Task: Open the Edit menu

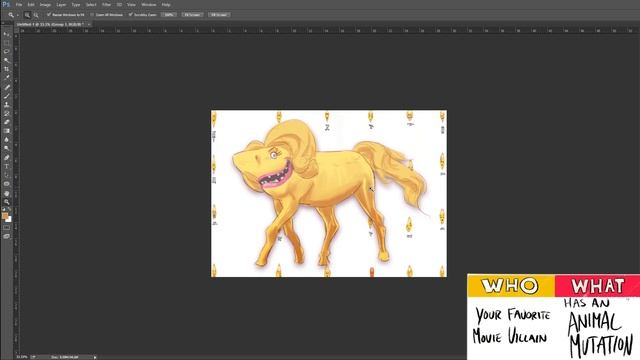Action: click(31, 4)
